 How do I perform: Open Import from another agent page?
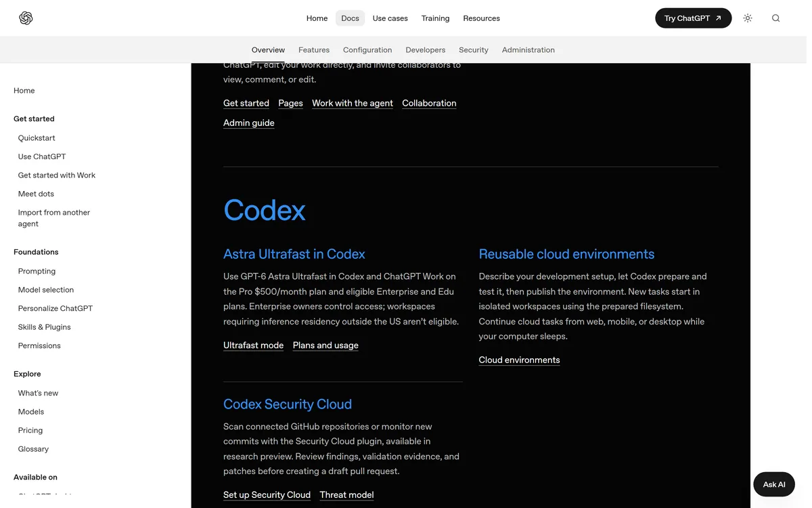pyautogui.click(x=54, y=218)
